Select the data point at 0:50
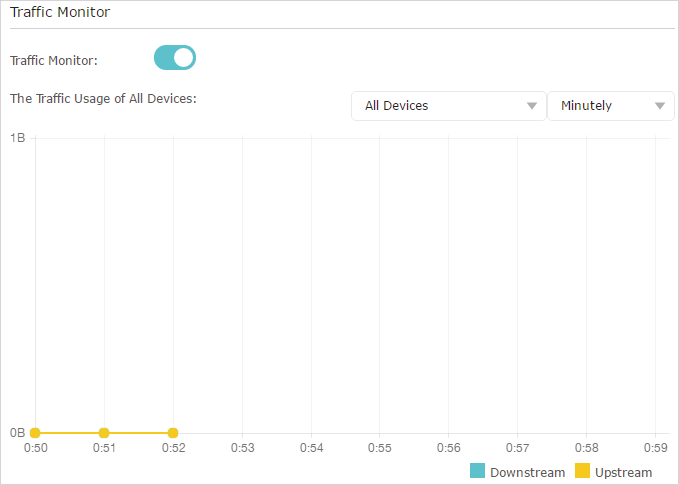This screenshot has height=485, width=679. tap(35, 433)
